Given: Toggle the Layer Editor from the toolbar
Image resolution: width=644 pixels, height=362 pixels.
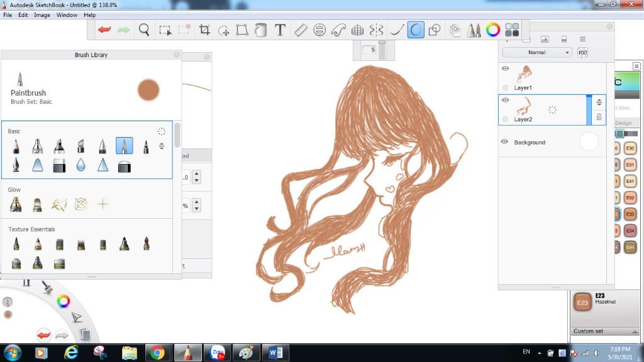Looking at the screenshot, I should pos(455,30).
